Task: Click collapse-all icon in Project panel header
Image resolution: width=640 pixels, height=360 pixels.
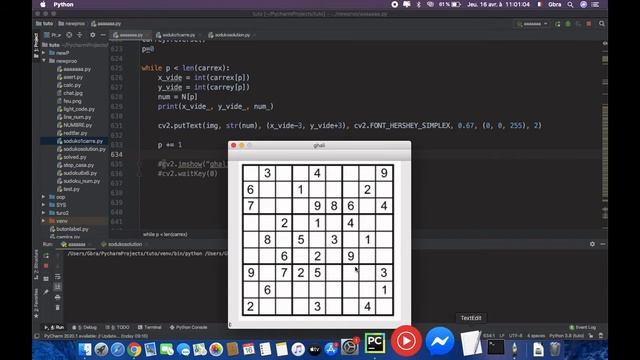Action: click(80, 35)
